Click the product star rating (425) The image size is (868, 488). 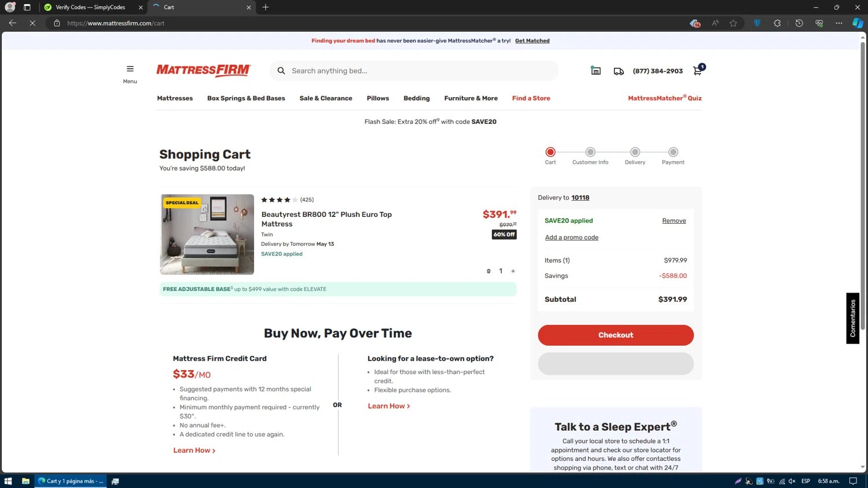click(288, 200)
